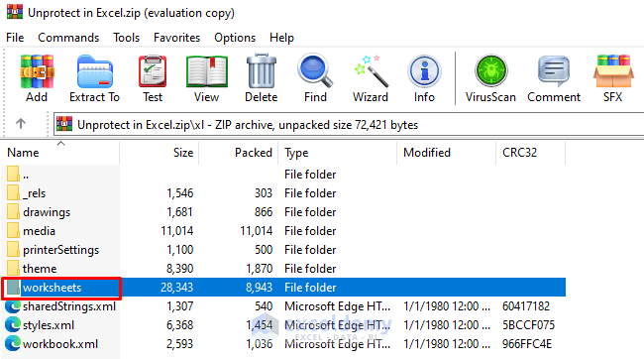Image resolution: width=644 pixels, height=359 pixels.
Task: Click the Extract To toolbar icon
Action: (94, 72)
